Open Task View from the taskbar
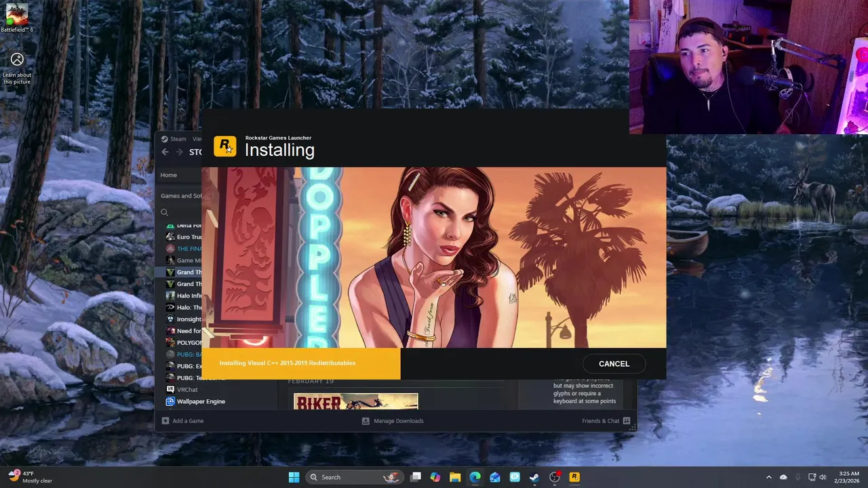 click(x=416, y=477)
